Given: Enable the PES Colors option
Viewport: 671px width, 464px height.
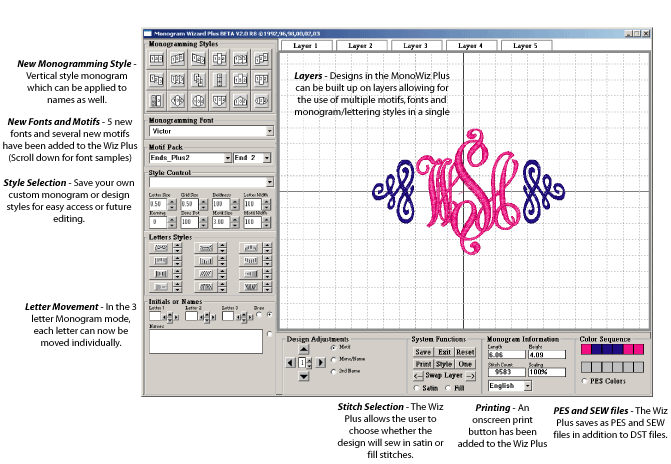Looking at the screenshot, I should point(584,381).
